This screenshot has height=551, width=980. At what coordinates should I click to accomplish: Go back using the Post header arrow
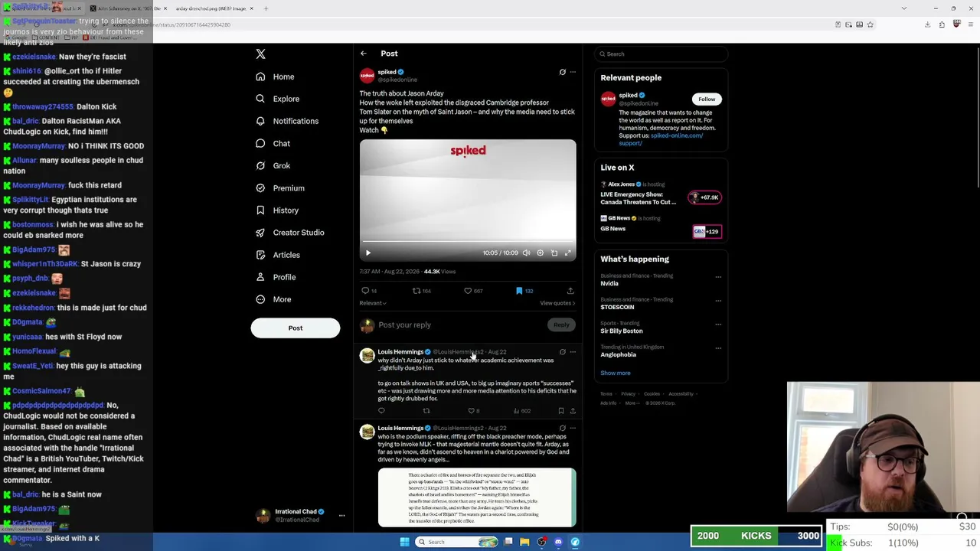point(364,54)
